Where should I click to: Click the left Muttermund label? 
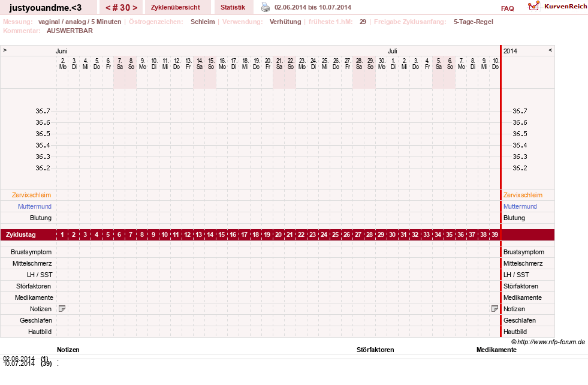click(x=35, y=206)
